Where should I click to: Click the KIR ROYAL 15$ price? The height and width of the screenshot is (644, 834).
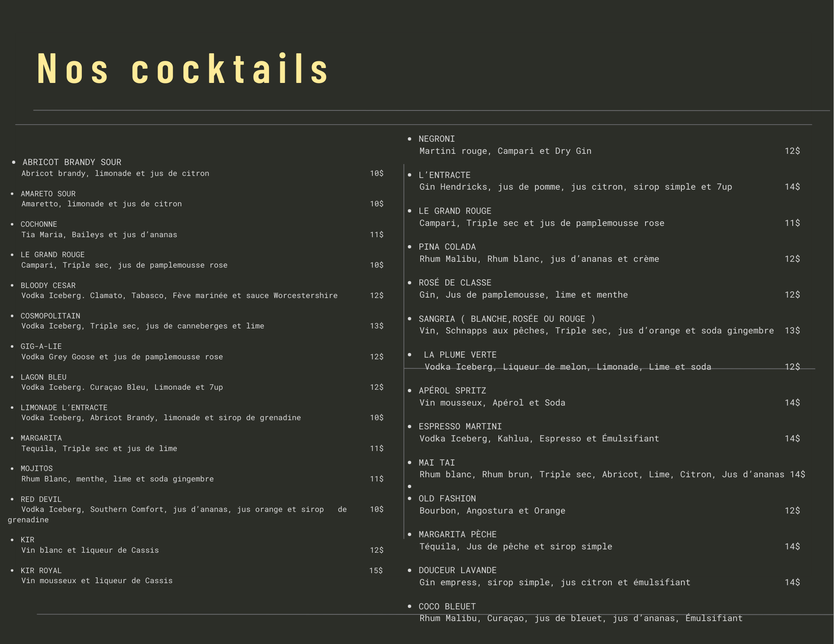pos(375,571)
